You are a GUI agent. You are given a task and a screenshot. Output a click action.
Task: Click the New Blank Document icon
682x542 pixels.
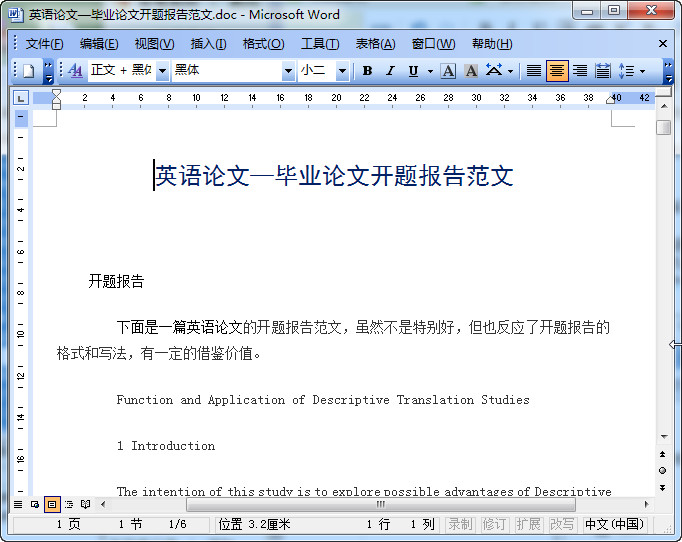[29, 70]
